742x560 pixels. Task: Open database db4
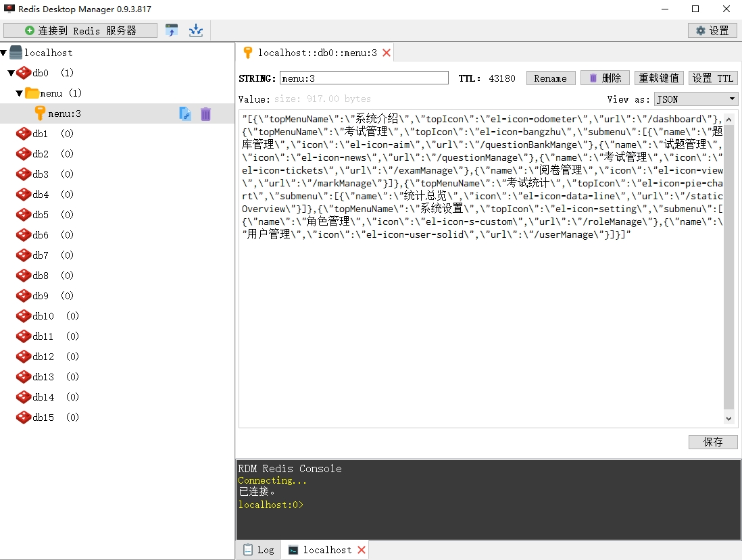tap(41, 195)
